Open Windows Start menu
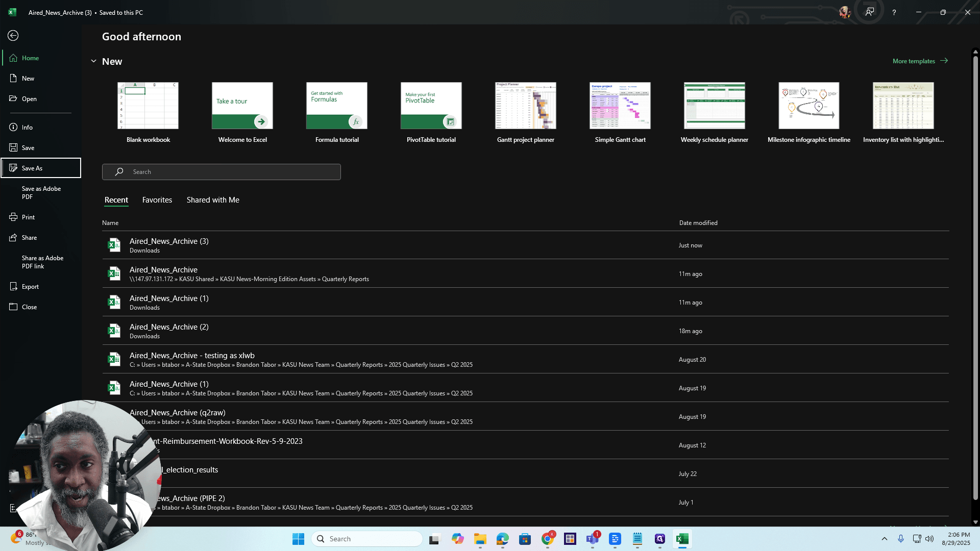This screenshot has height=551, width=980. coord(299,539)
